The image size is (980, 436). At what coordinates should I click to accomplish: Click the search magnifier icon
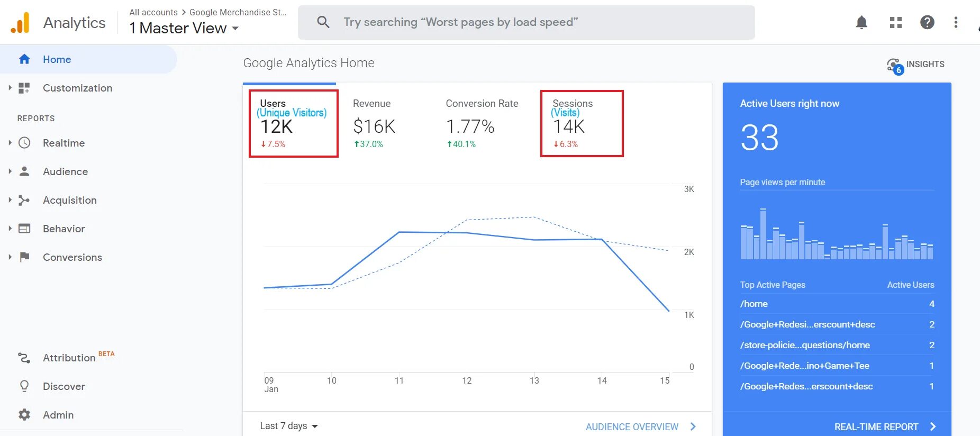click(323, 22)
